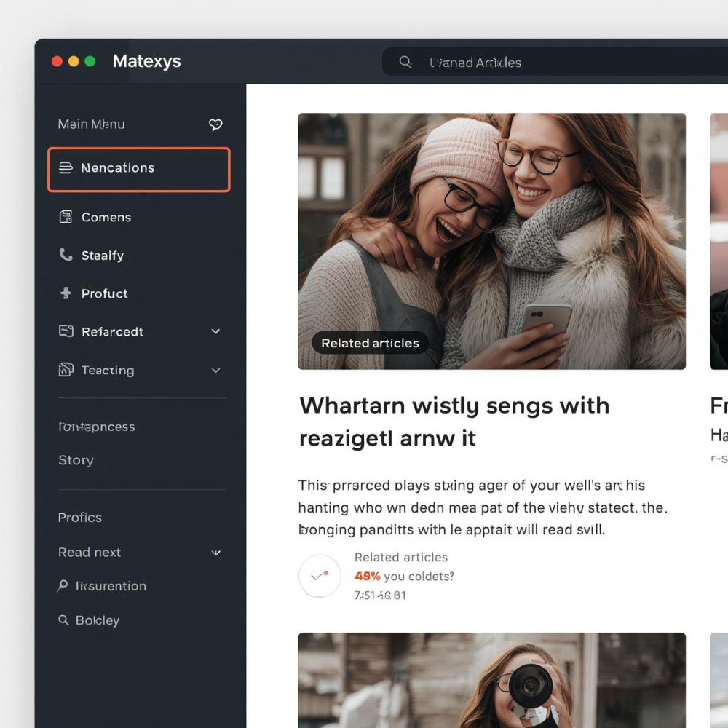Click the Comens document icon
Screen dimensions: 728x728
click(x=66, y=217)
